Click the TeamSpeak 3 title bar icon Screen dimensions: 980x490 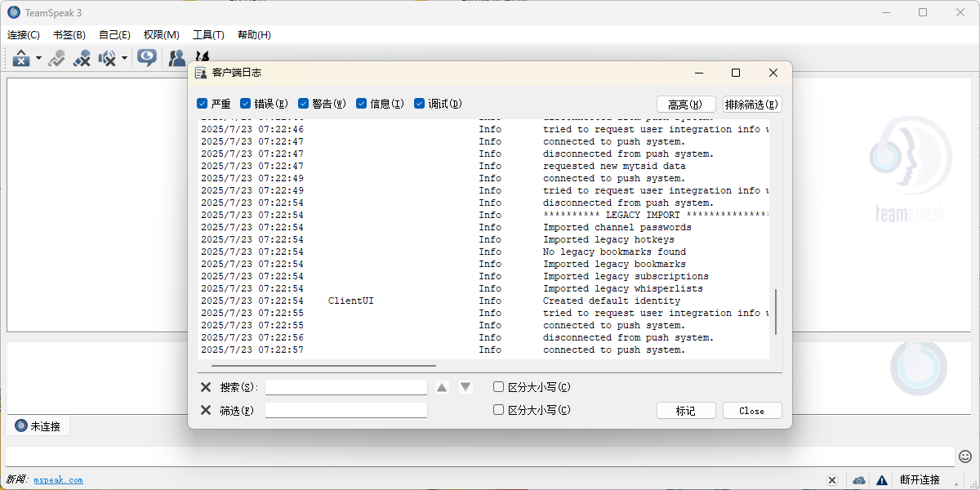[x=14, y=12]
